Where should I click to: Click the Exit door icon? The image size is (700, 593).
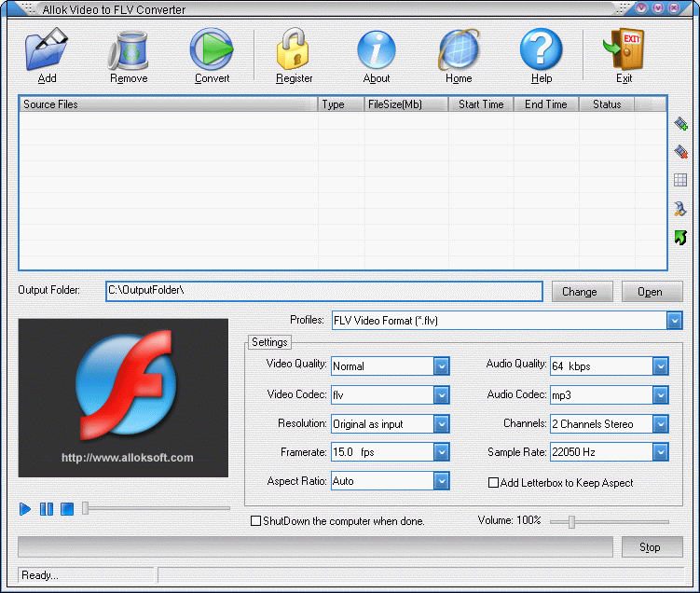(x=624, y=50)
